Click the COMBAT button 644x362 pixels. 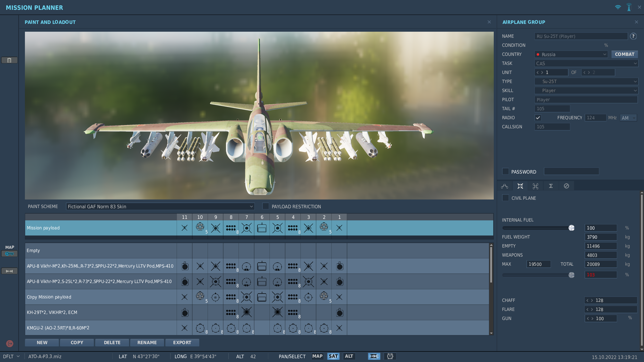pos(624,54)
